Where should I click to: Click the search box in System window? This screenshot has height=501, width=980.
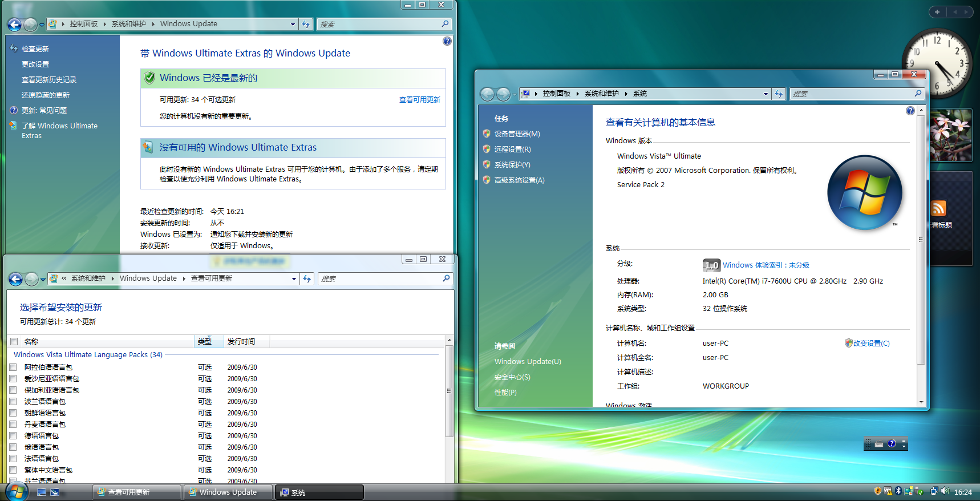(x=856, y=94)
